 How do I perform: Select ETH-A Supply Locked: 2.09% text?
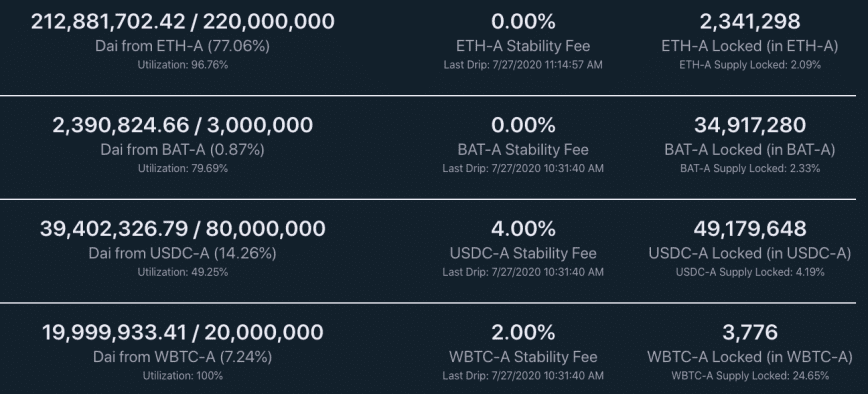coord(750,65)
